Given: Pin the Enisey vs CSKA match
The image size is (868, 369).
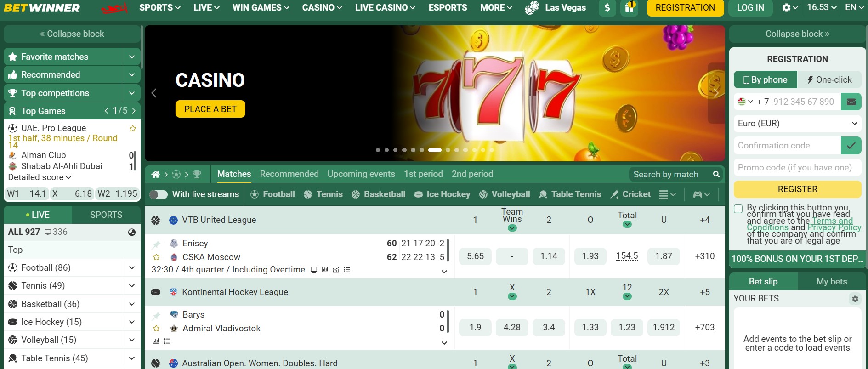Looking at the screenshot, I should (156, 244).
